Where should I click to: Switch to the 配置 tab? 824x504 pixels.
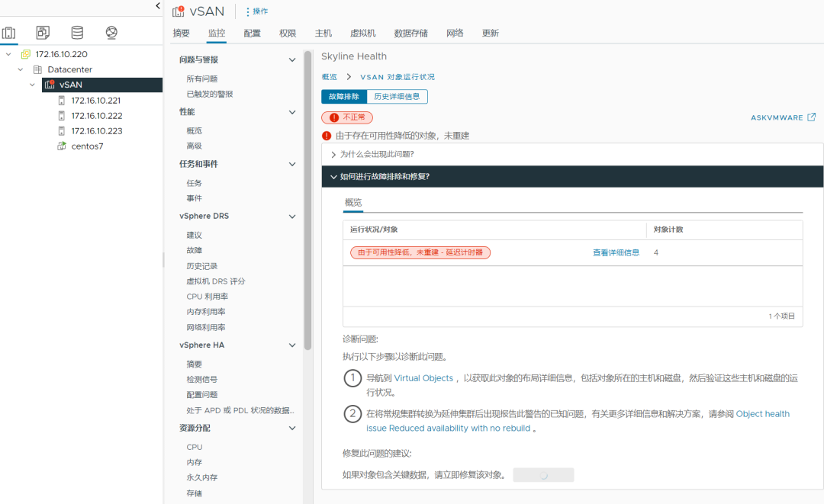coord(253,33)
